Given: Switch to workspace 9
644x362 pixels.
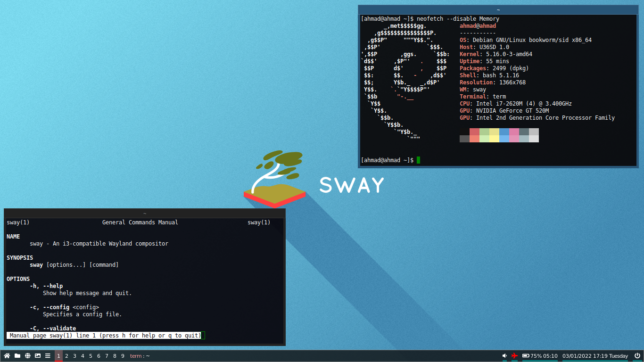Looking at the screenshot, I should (x=123, y=356).
